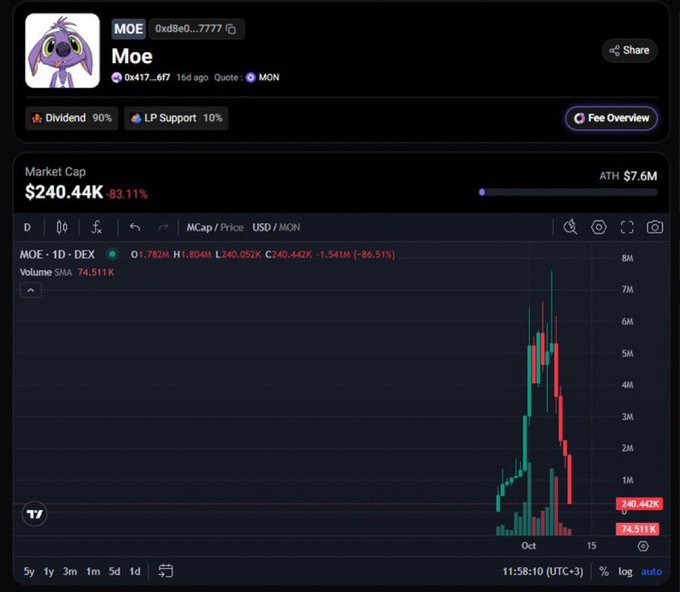680x592 pixels.
Task: Select the Dividend 90% badge
Action: tap(72, 118)
